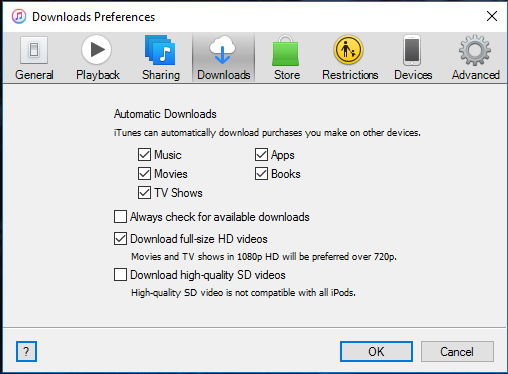Image resolution: width=508 pixels, height=374 pixels.
Task: Click the 1080p HD preference description text
Action: point(264,257)
